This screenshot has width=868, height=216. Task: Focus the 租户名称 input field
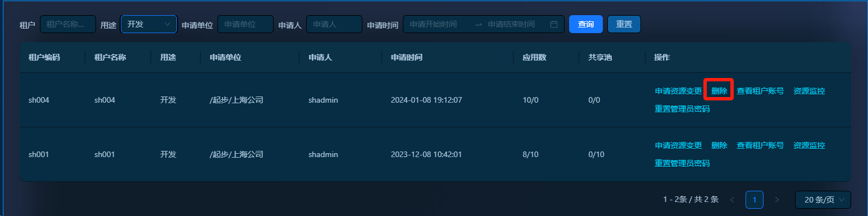click(x=68, y=24)
